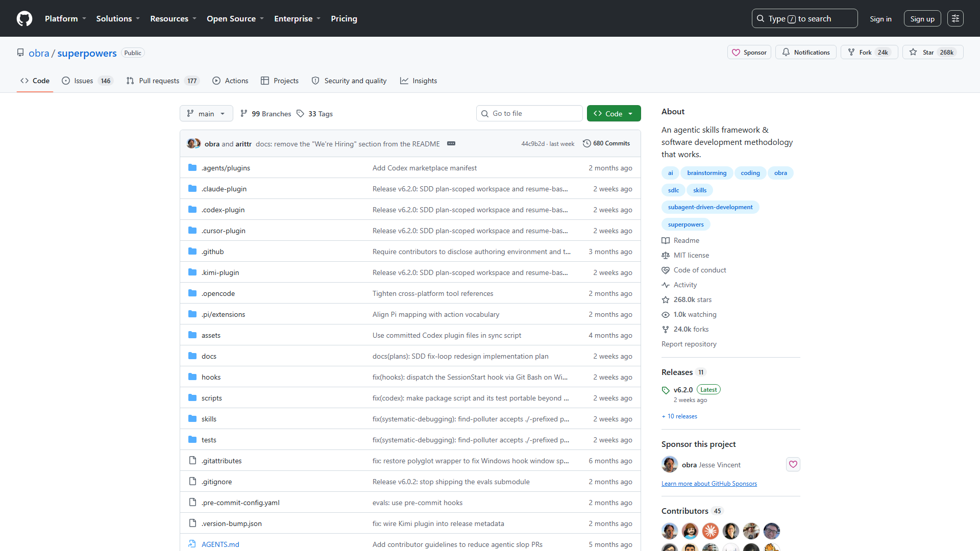
Task: Click the branch icon beside 99 Branches
Action: coord(244,113)
